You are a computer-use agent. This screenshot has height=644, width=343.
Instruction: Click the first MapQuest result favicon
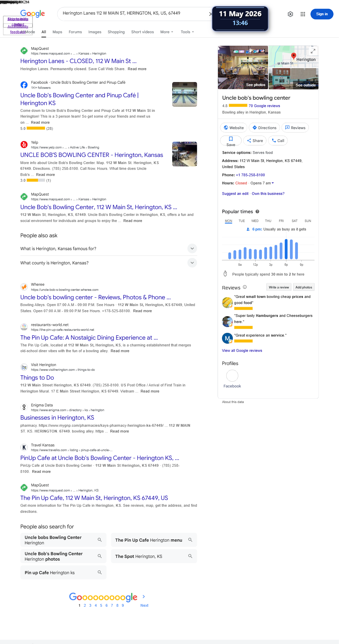(24, 51)
